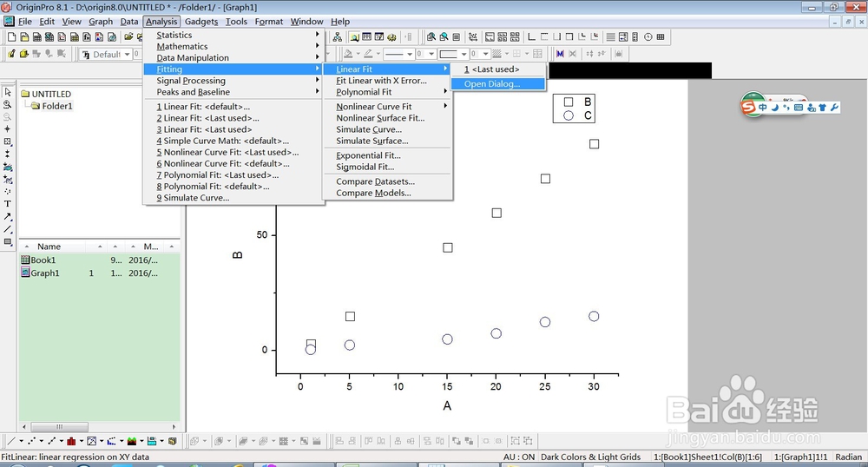This screenshot has width=868, height=467.
Task: Click the 3D cube plot icon
Action: pyautogui.click(x=173, y=441)
